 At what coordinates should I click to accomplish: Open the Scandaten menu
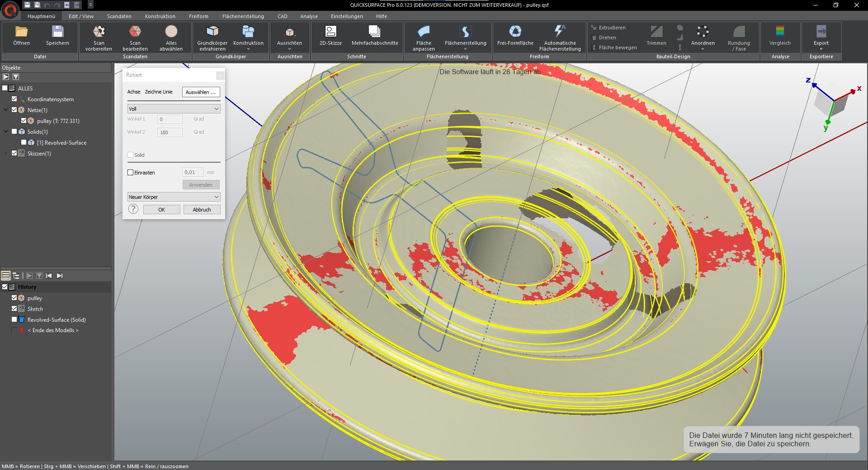tap(119, 16)
